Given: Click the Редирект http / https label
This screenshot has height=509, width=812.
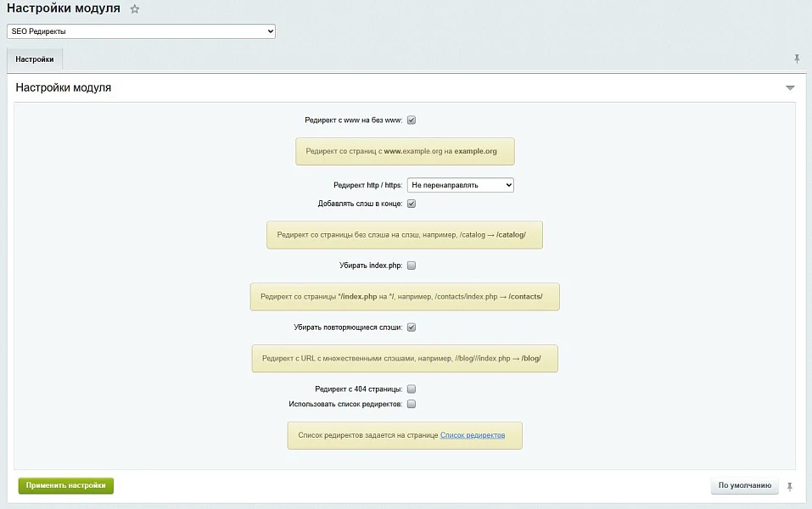Looking at the screenshot, I should (367, 185).
